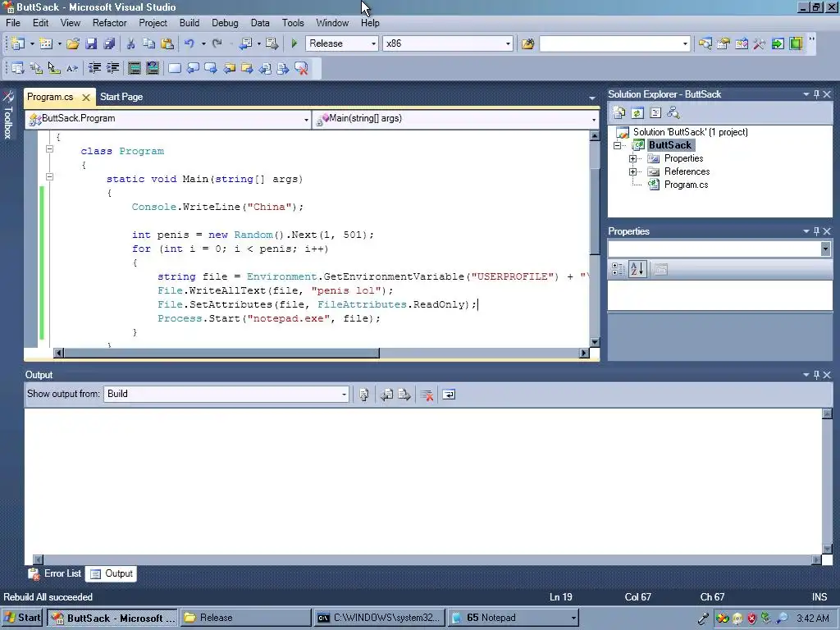
Task: Collapse the ButtSack project tree node
Action: pos(617,146)
